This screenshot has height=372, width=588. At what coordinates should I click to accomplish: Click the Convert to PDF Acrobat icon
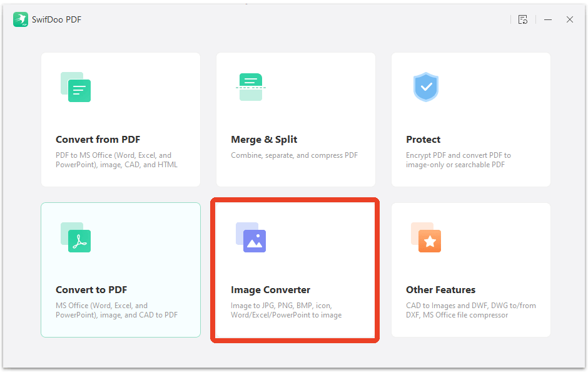(x=75, y=237)
